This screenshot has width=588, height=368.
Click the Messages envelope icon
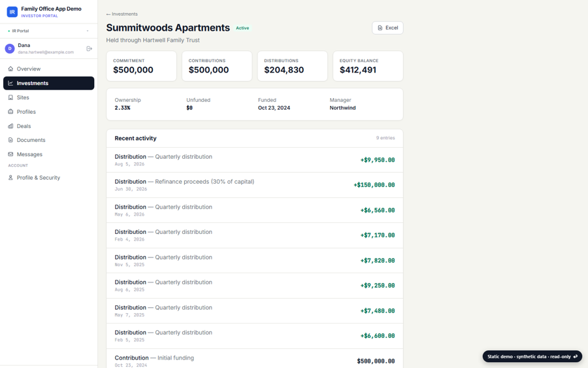tap(10, 154)
